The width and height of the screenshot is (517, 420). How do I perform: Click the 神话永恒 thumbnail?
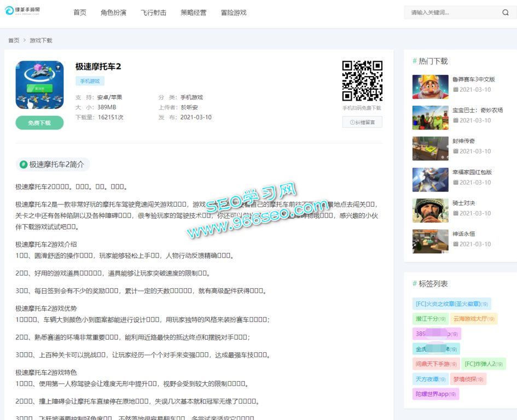(430, 241)
